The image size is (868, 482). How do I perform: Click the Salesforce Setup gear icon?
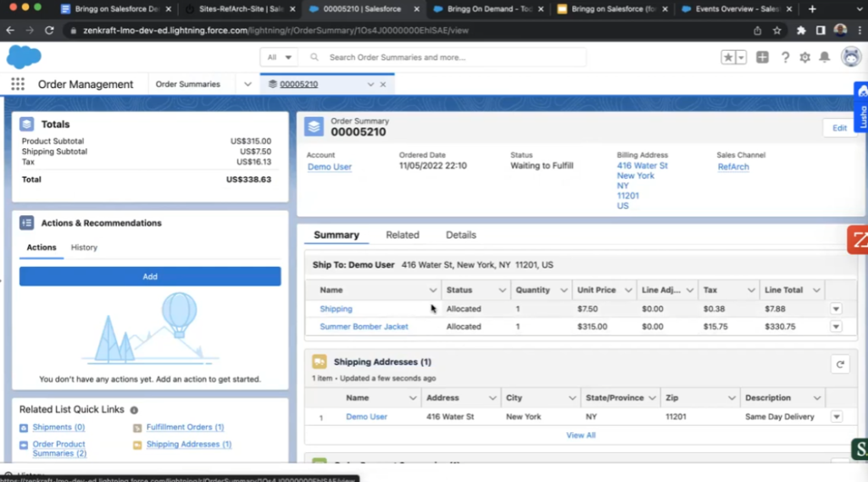[804, 57]
